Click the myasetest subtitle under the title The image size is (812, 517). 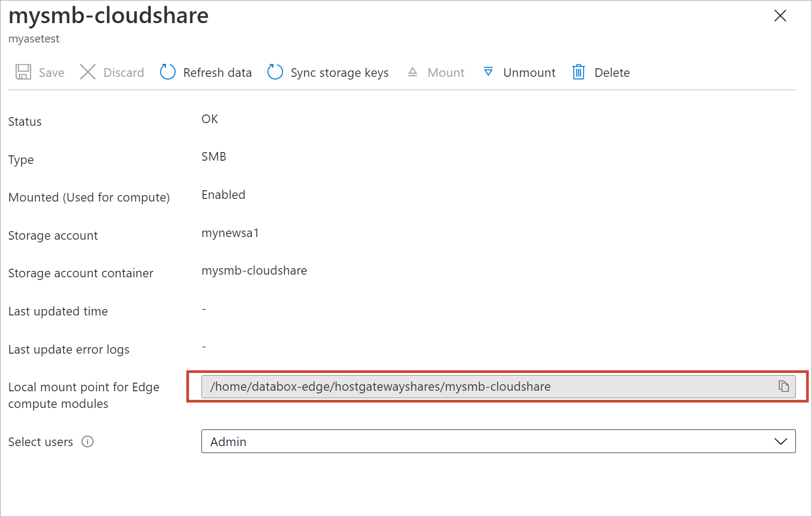coord(34,39)
